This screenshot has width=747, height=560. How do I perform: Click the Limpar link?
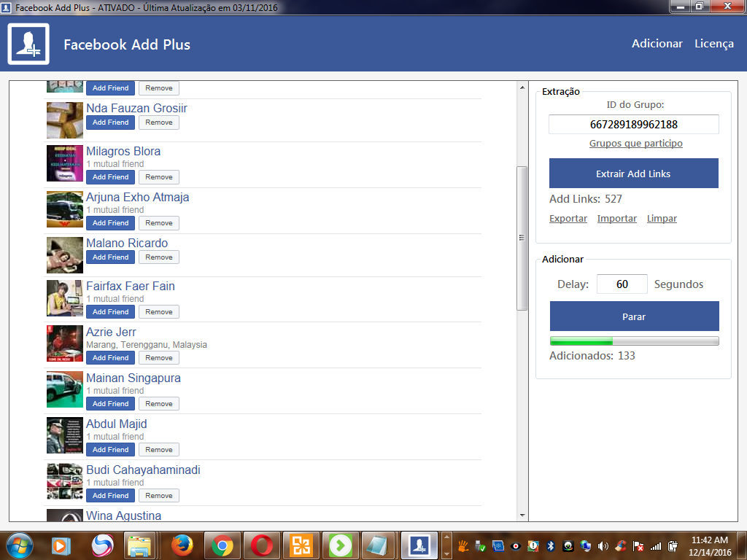pyautogui.click(x=662, y=219)
